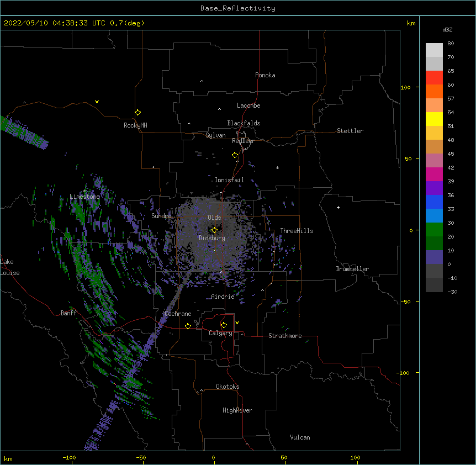
Task: Click the dusty pink swatch above the 42 label
Action: [x=434, y=160]
